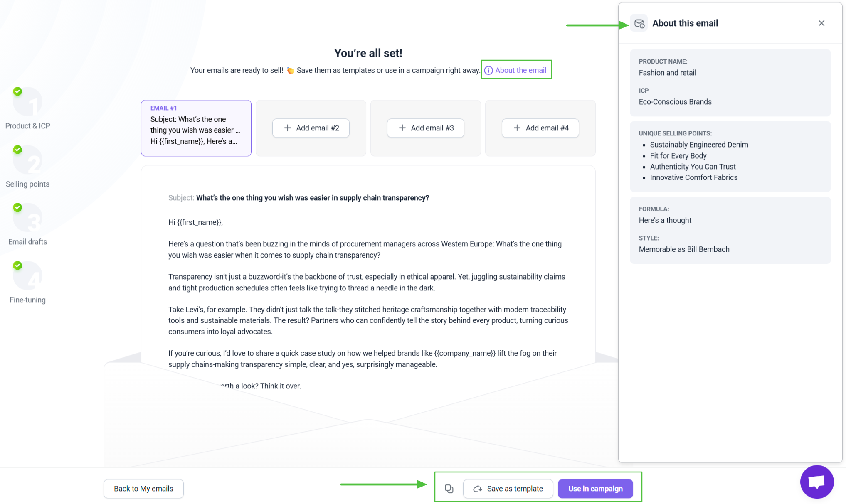Screen dimensions: 846x504
Task: Click the info icon beside About the email
Action: pyautogui.click(x=489, y=71)
